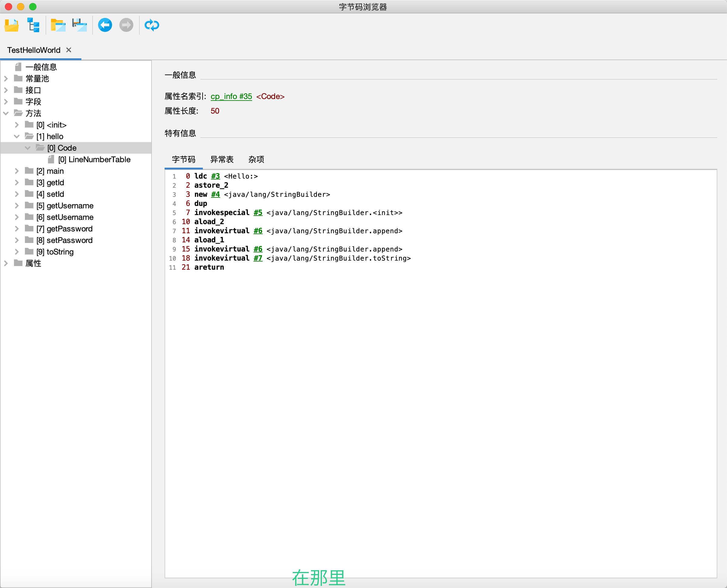Viewport: 727px width, 588px height.
Task: Collapse the [1] hello method node
Action: click(17, 136)
